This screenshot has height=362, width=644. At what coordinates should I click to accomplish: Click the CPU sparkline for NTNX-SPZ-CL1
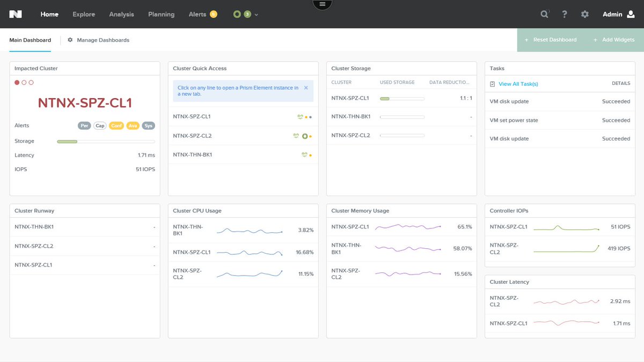point(250,252)
